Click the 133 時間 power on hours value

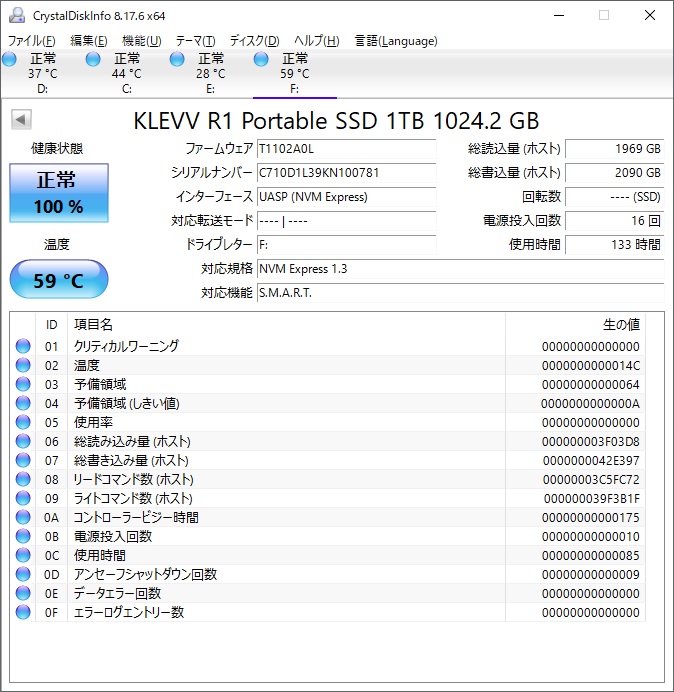(614, 244)
